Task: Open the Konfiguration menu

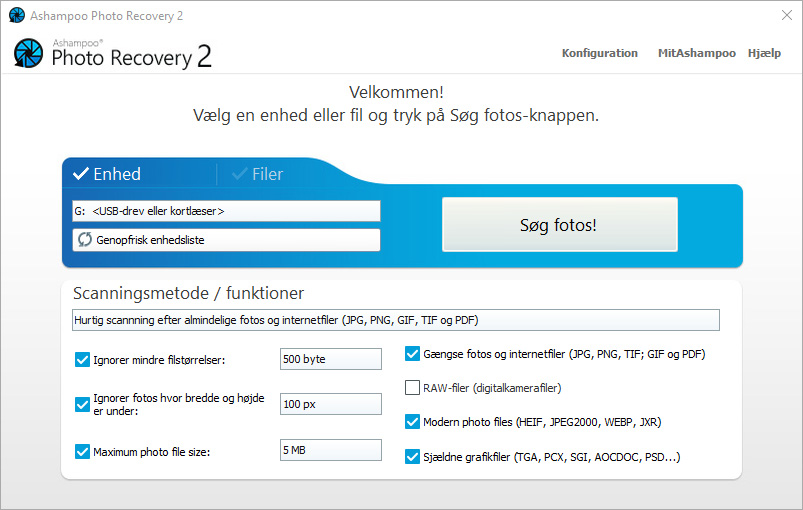Action: tap(599, 53)
